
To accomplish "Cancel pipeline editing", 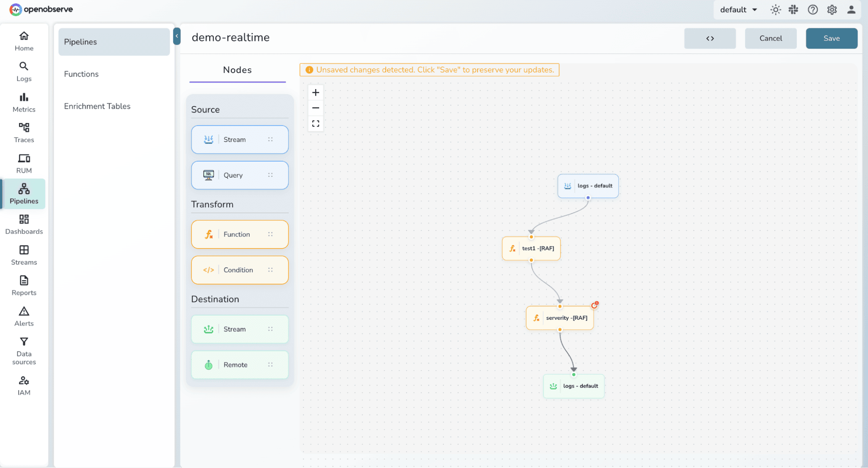I will (x=770, y=38).
